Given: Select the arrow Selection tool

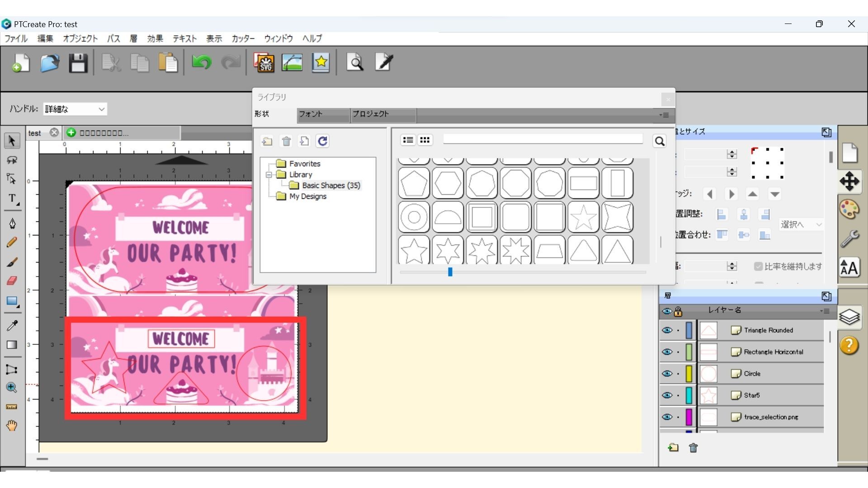Looking at the screenshot, I should [12, 141].
